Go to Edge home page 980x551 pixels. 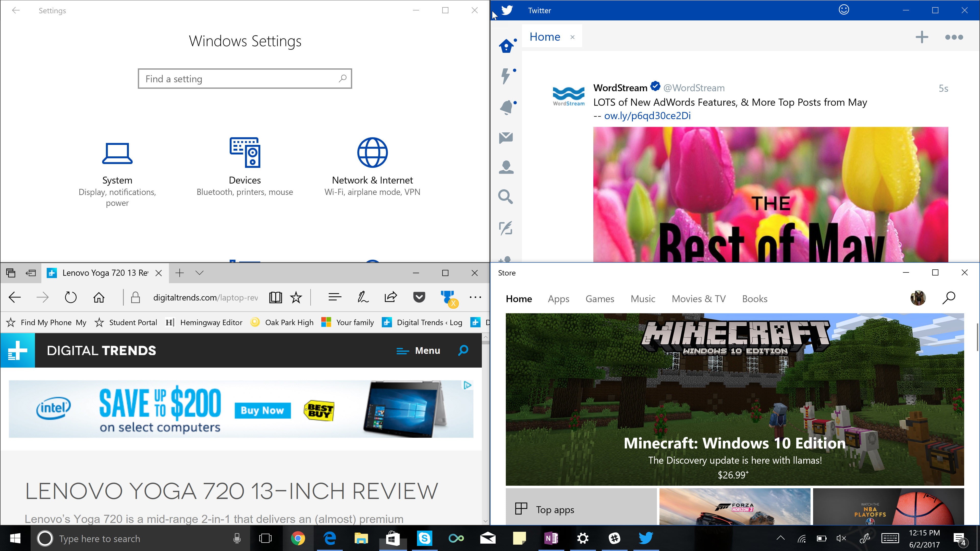[x=99, y=297]
